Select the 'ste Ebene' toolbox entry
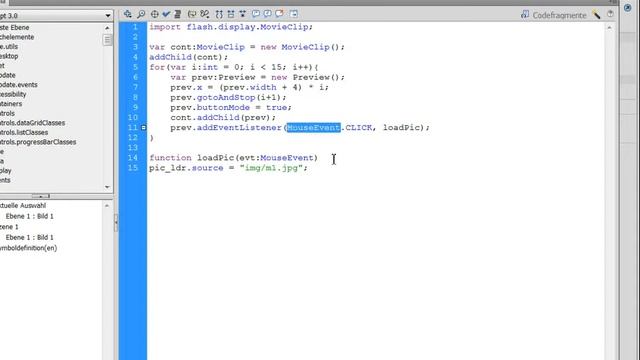The image size is (640, 360). pos(15,27)
